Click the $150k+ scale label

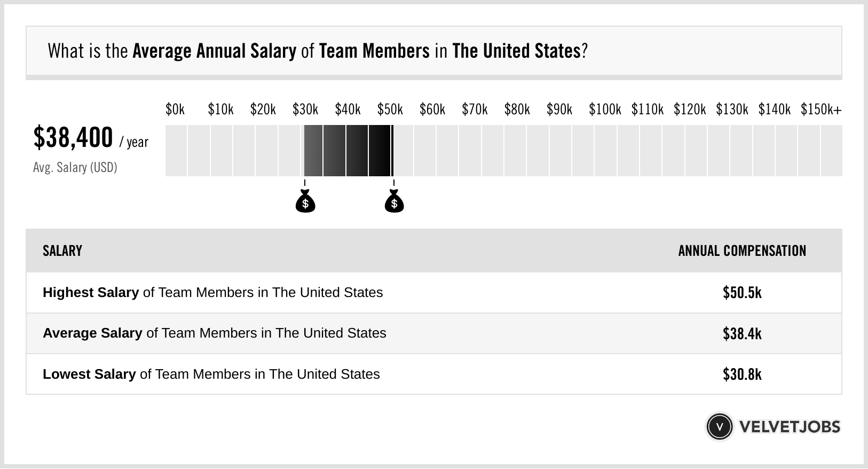point(821,110)
